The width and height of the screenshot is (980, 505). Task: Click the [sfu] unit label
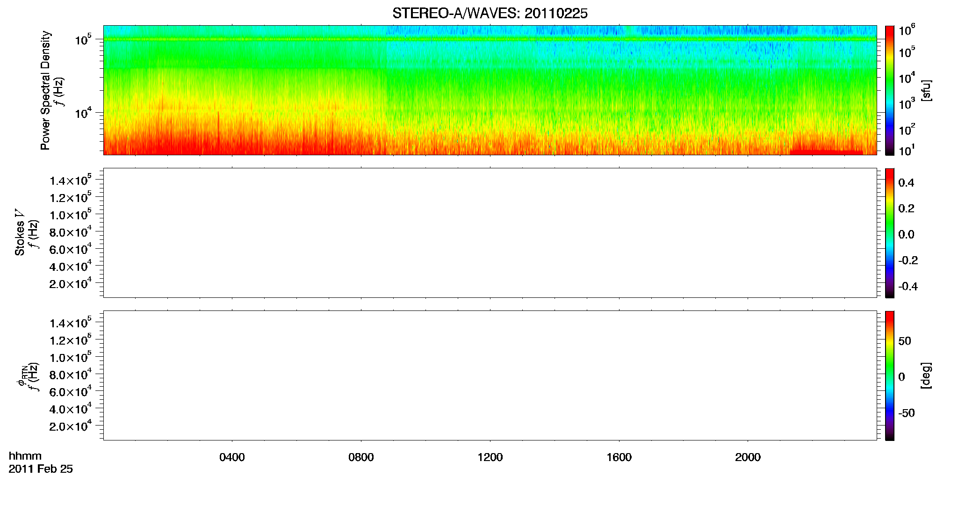[926, 90]
